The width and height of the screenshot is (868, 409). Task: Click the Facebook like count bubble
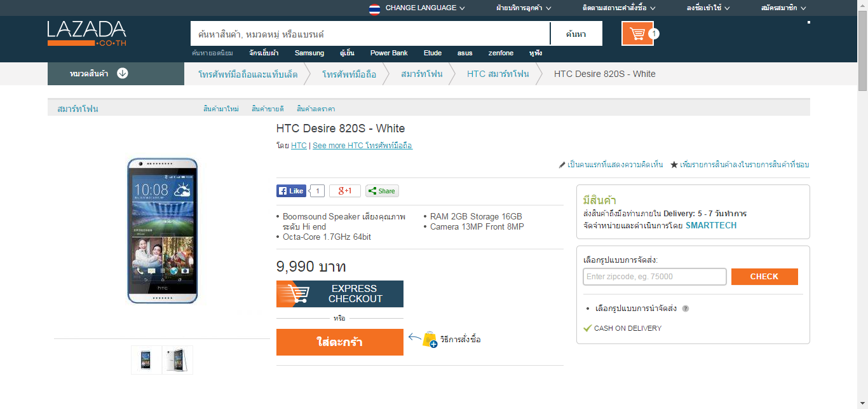tap(318, 191)
